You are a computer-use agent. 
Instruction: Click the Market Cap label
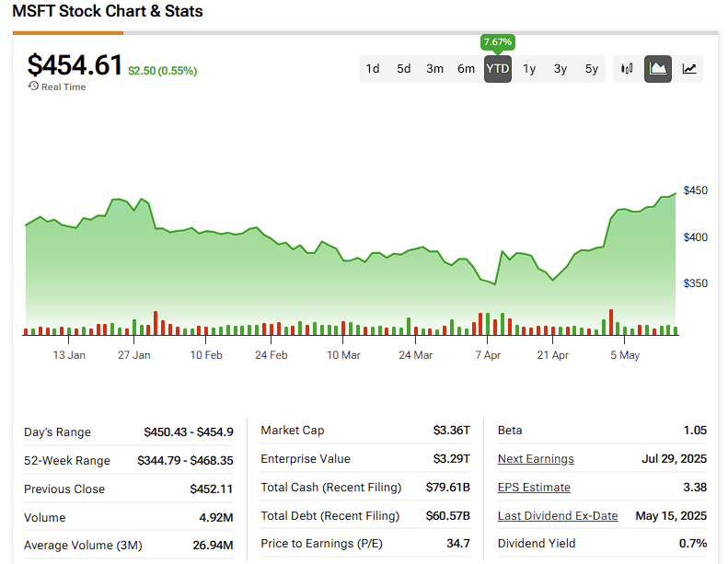pos(293,431)
